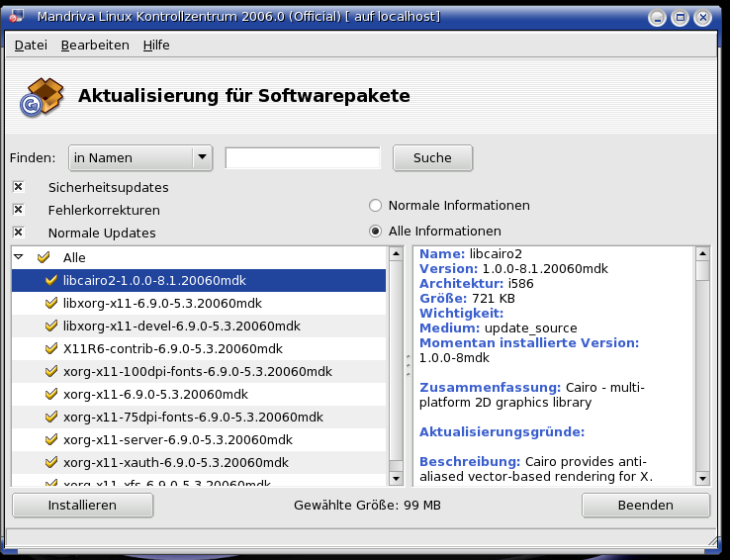Open the 'in Namen' search dropdown
730x560 pixels.
pos(140,157)
